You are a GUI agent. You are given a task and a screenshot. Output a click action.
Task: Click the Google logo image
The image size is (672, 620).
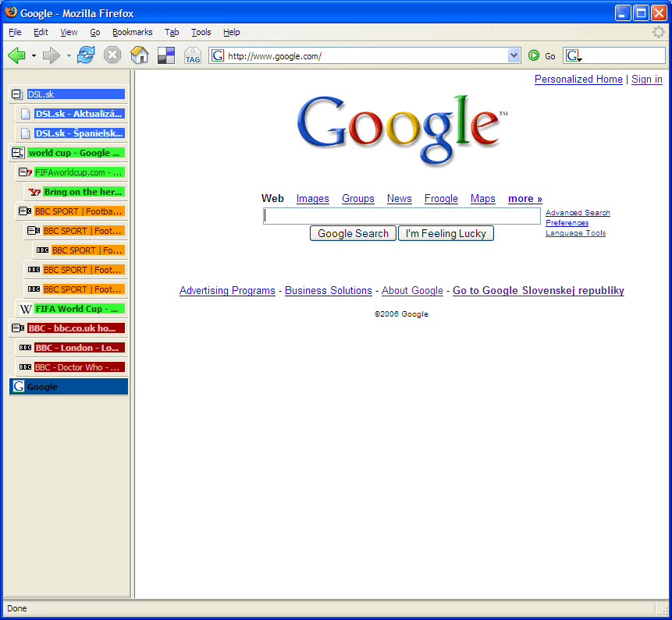click(402, 129)
